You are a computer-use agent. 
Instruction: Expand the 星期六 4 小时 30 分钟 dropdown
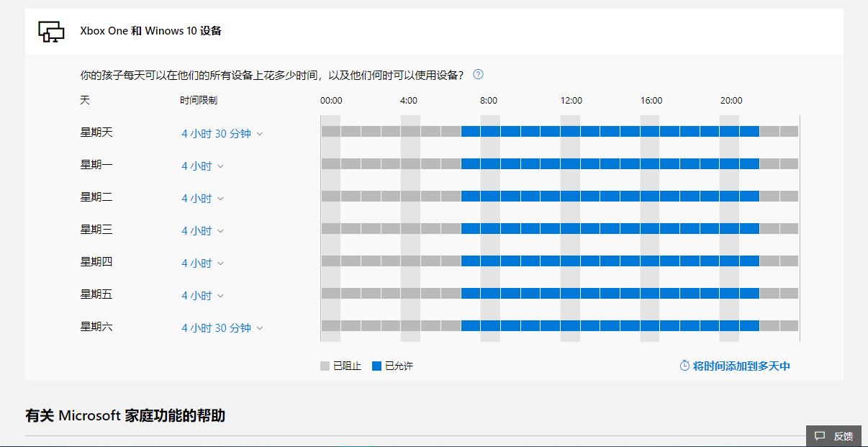click(221, 327)
